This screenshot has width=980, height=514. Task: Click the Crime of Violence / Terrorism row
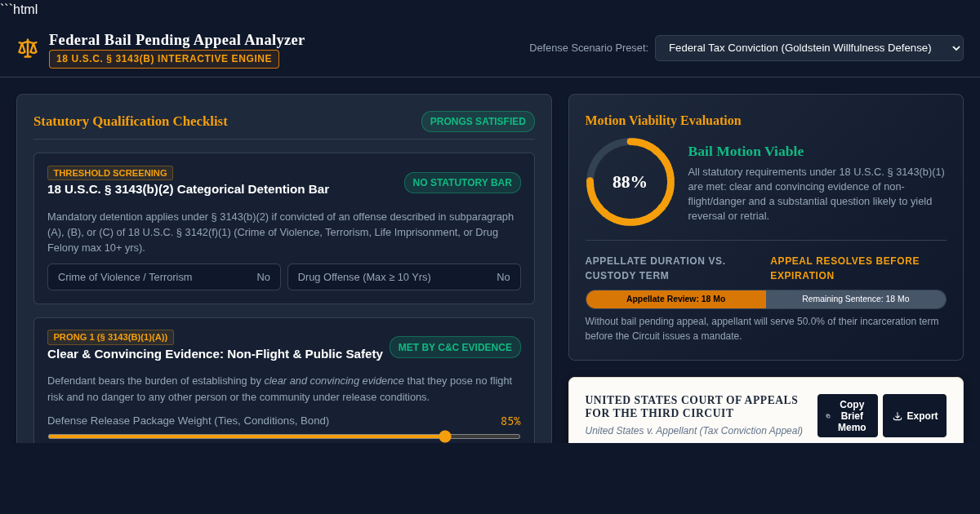pyautogui.click(x=164, y=277)
